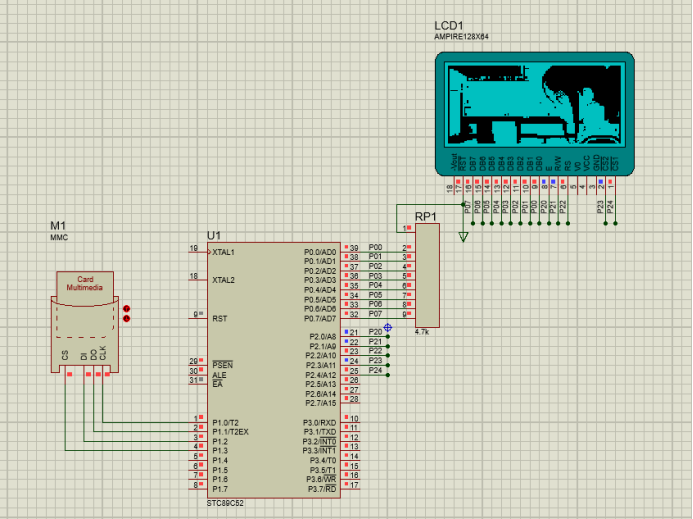Click the lower red indicator dot on MMC card

tap(126, 320)
